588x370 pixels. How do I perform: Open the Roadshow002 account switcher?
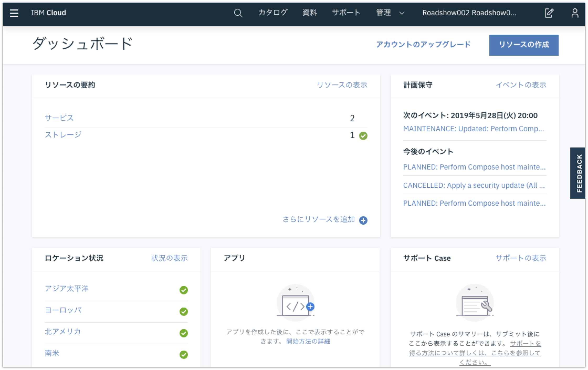point(469,13)
